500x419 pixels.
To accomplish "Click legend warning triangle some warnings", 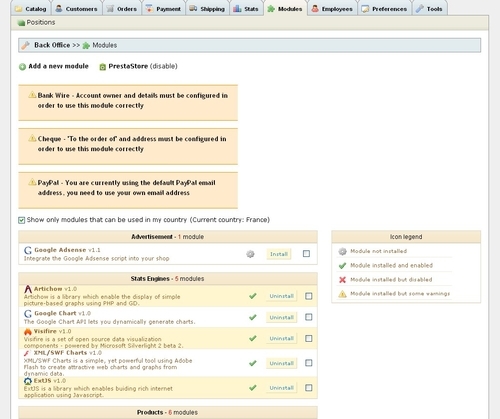I will point(342,294).
